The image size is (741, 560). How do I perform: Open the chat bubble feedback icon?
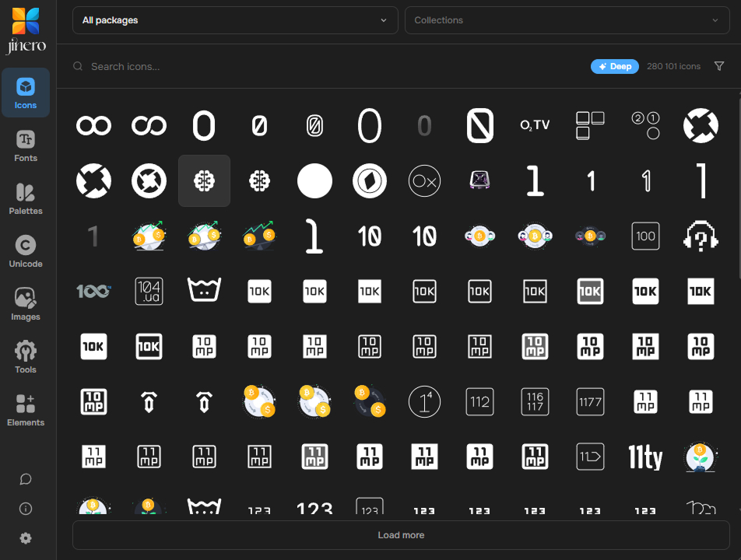pos(26,479)
